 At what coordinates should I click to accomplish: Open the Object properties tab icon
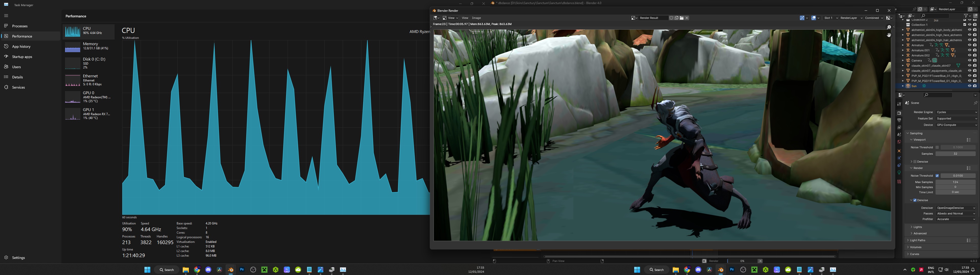[899, 151]
